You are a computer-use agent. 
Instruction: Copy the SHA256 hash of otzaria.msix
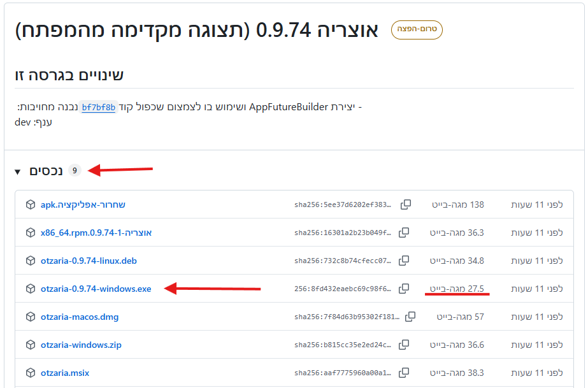coord(404,373)
